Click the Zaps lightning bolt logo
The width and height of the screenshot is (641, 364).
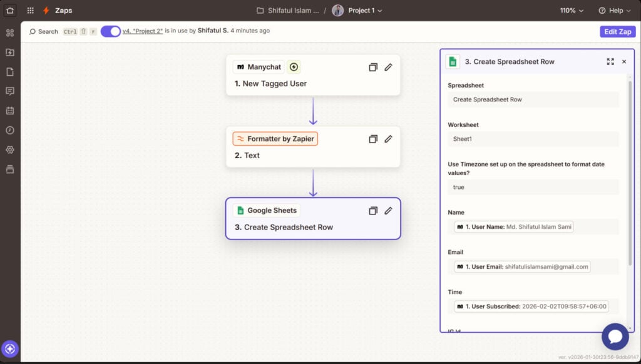click(x=46, y=10)
